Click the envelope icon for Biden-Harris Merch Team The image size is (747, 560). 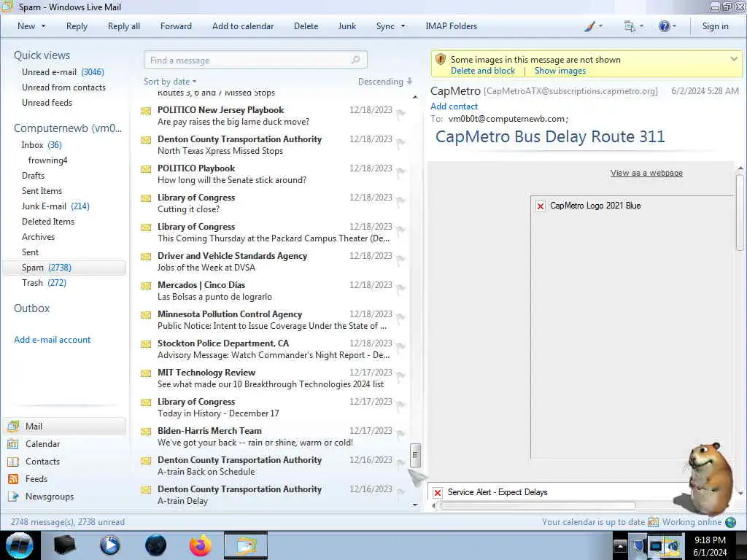pyautogui.click(x=146, y=432)
